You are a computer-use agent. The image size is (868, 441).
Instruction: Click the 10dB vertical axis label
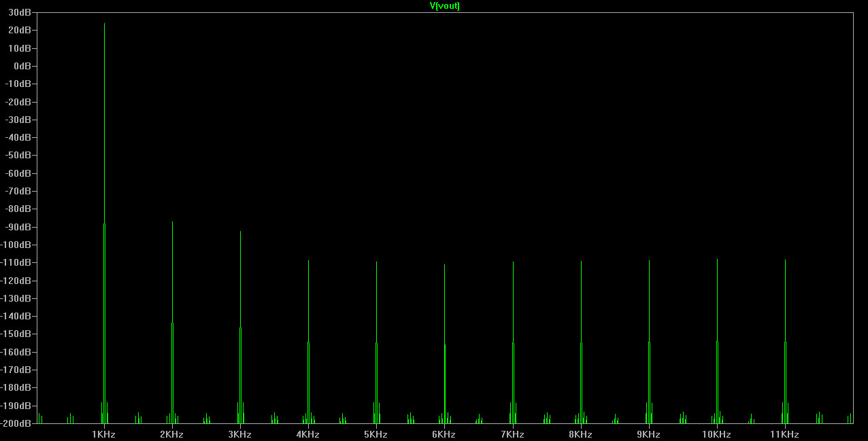point(20,48)
